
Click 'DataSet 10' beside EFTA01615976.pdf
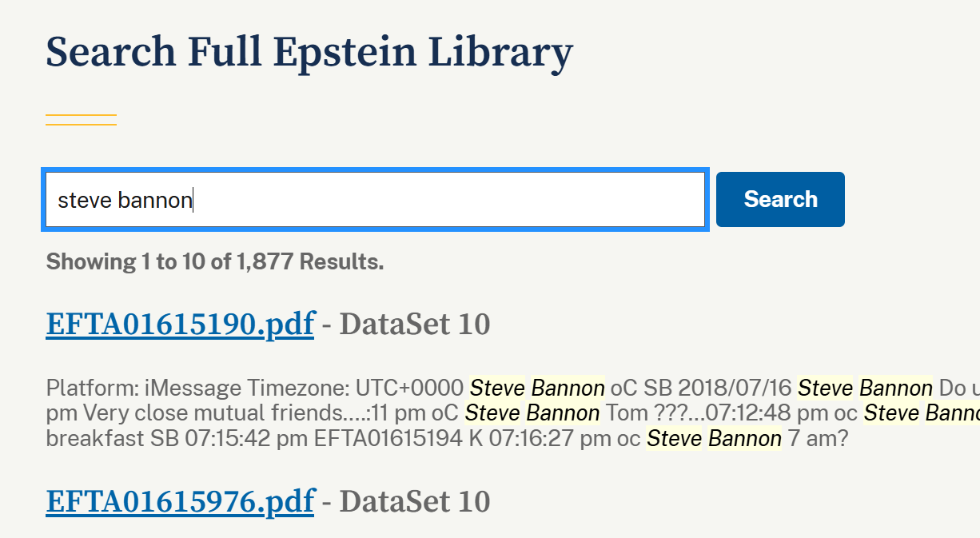[414, 501]
